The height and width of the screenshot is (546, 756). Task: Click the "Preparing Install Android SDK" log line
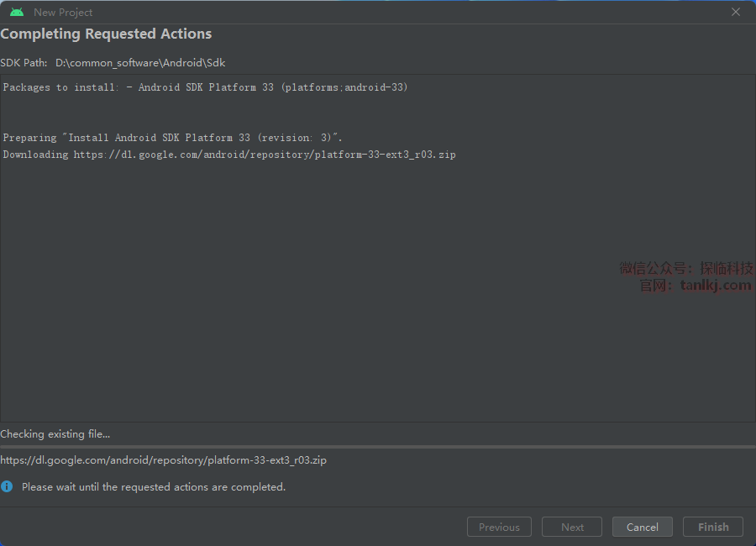pyautogui.click(x=172, y=138)
